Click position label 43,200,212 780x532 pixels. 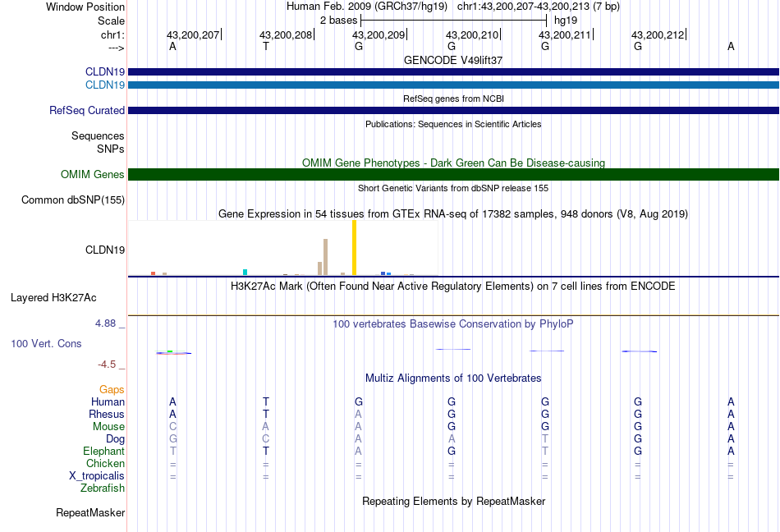pyautogui.click(x=658, y=34)
